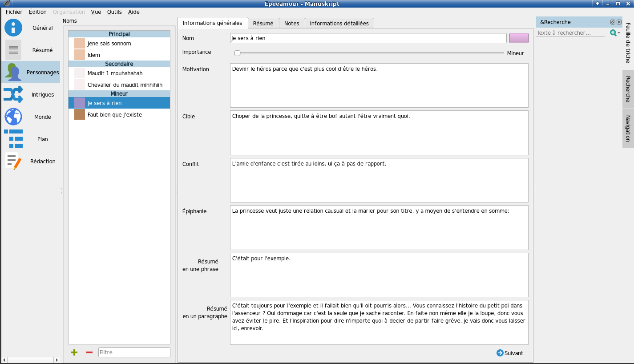Add a new character with plus icon
Image resolution: width=634 pixels, height=364 pixels.
coord(74,352)
